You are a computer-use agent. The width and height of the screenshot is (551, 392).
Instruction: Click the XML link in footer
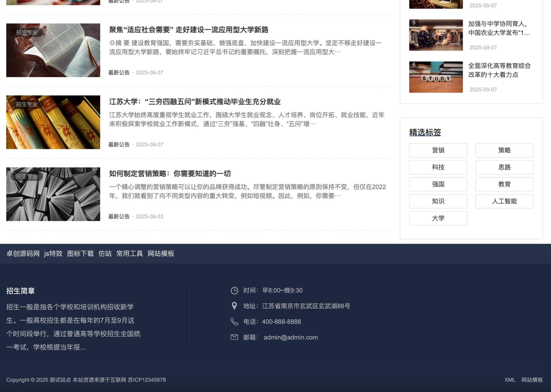click(x=510, y=380)
